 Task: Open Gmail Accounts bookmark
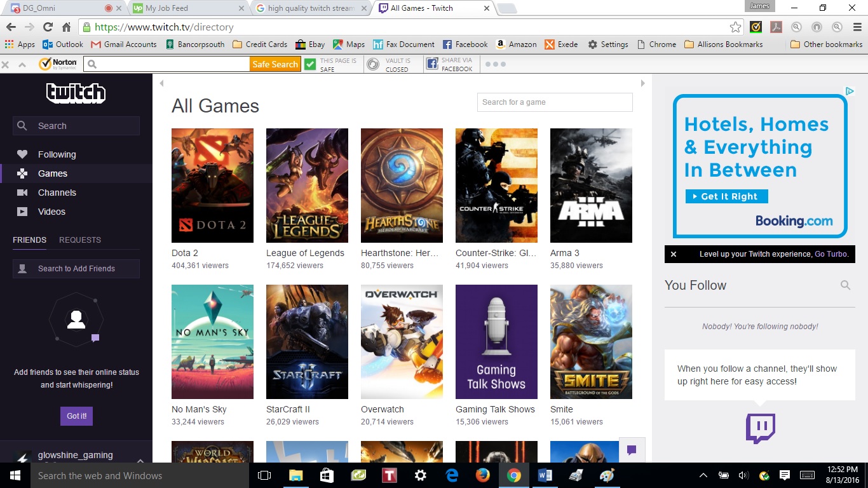coord(124,44)
